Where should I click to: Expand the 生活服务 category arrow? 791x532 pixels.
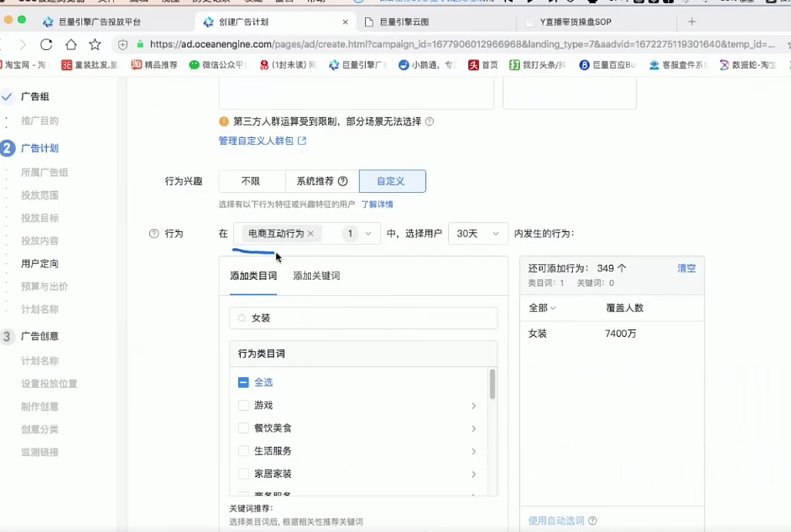(474, 451)
